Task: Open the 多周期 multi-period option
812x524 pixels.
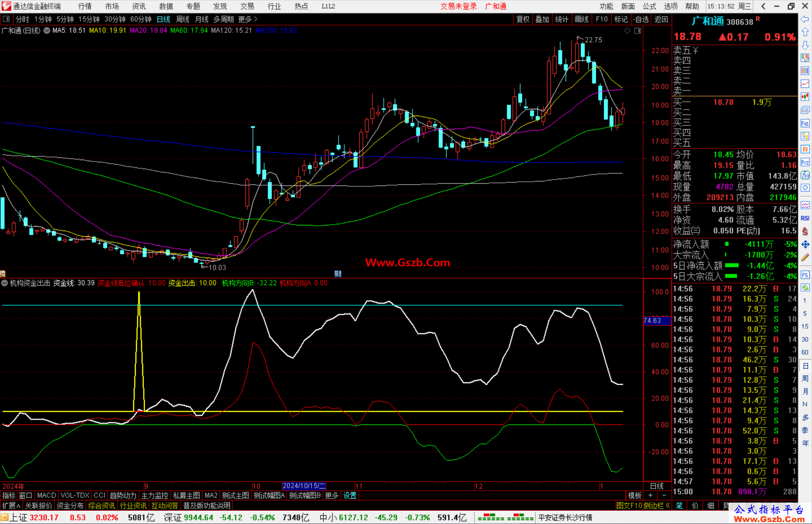Action: 224,19
